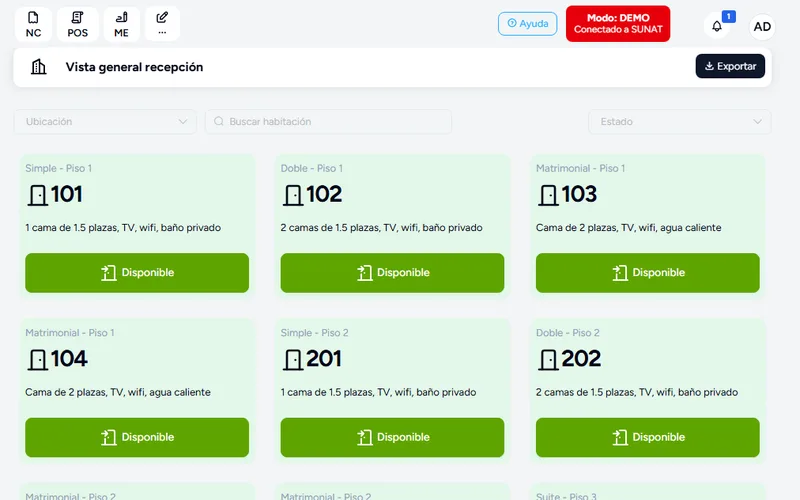Click the building icon beside Vista general recepción
The image size is (800, 500).
pos(39,67)
